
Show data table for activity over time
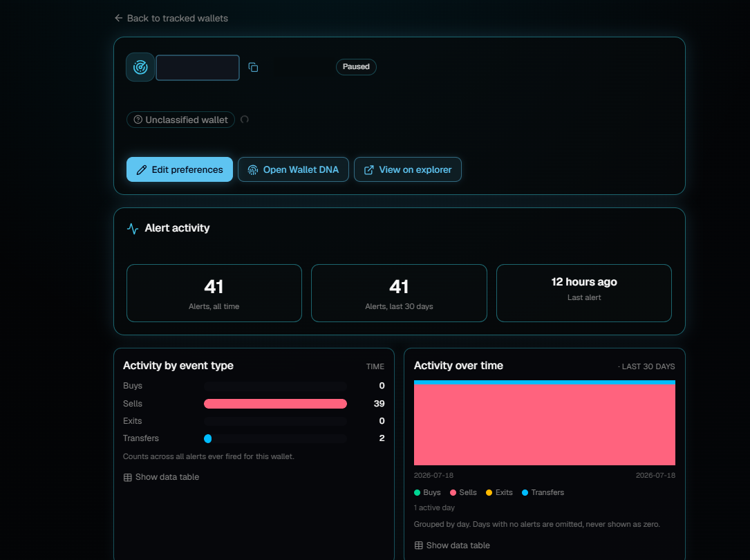452,545
